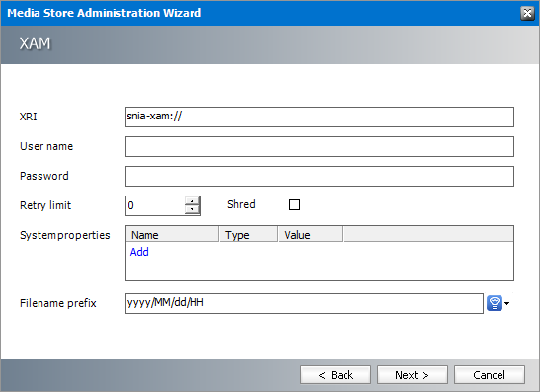This screenshot has height=392, width=540.
Task: Click the Type column header
Action: point(249,235)
